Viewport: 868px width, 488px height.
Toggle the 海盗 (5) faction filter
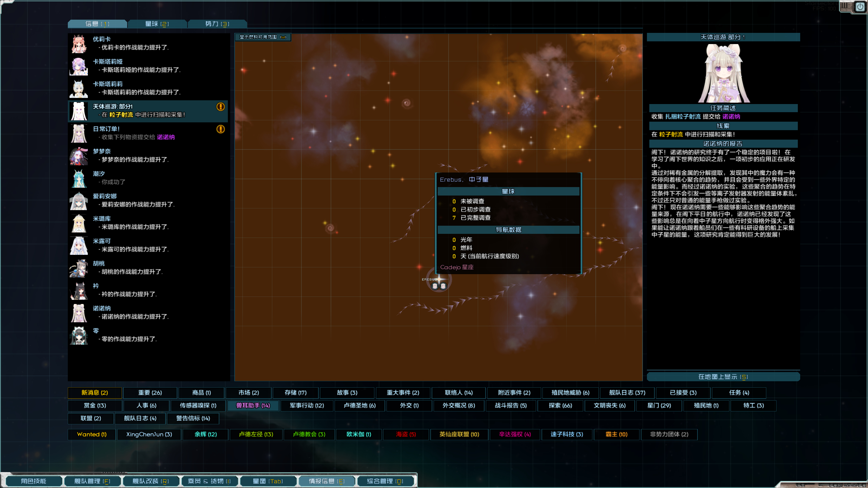(406, 434)
